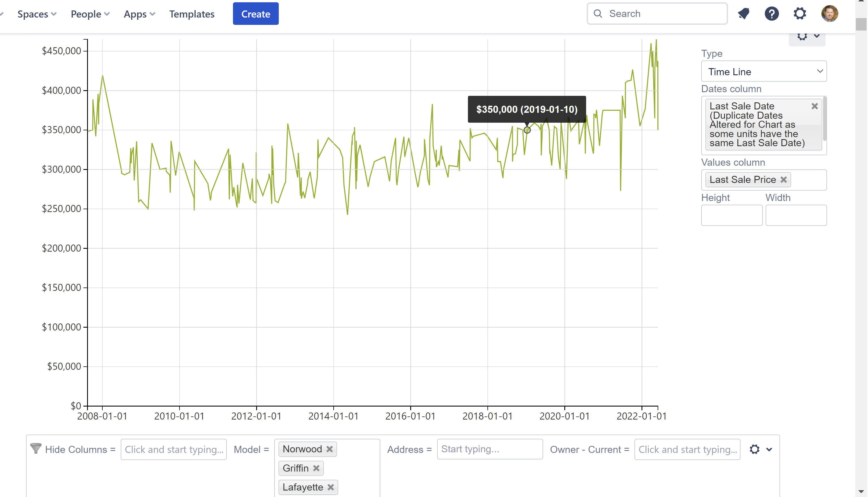Remove the Lafayette model filter
868x497 pixels.
pos(331,487)
